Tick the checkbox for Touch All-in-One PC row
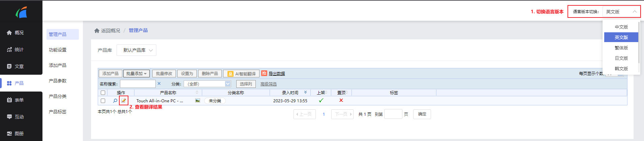Viewport: 644px width, 141px height. click(103, 101)
